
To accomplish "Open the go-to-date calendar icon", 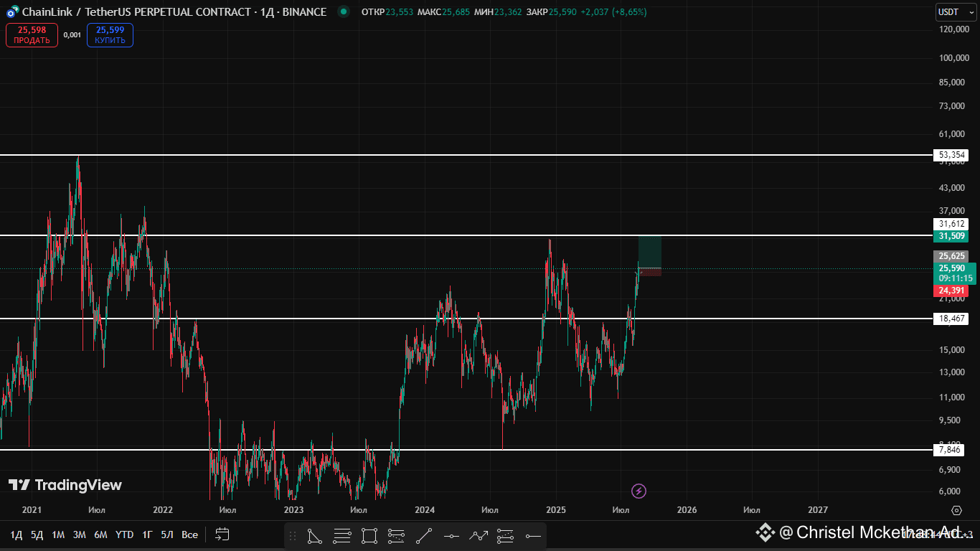I will [222, 534].
